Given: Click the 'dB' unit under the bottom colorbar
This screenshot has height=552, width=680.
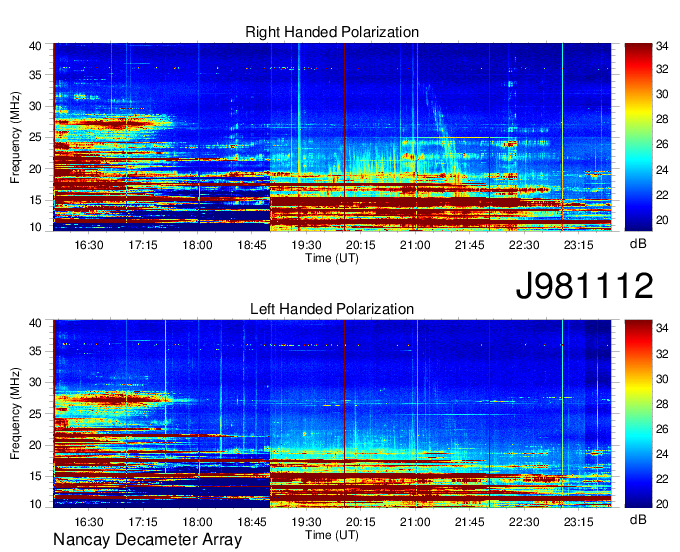Looking at the screenshot, I should pos(638,519).
